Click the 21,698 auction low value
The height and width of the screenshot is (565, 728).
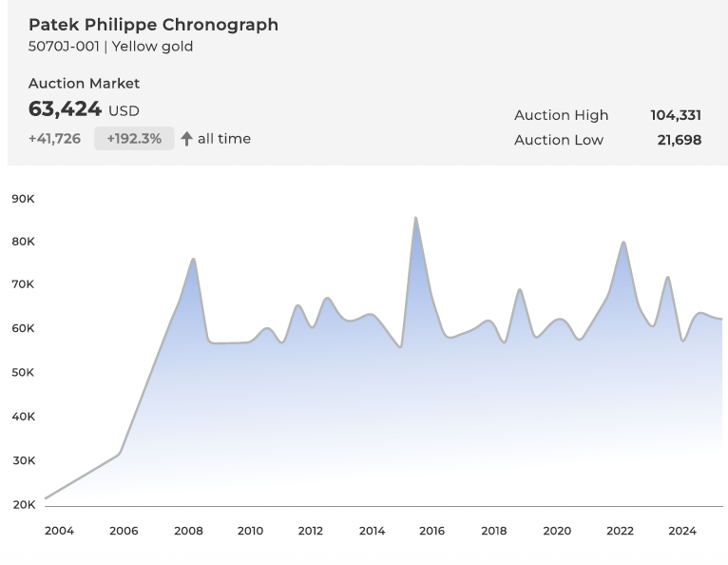tap(679, 140)
